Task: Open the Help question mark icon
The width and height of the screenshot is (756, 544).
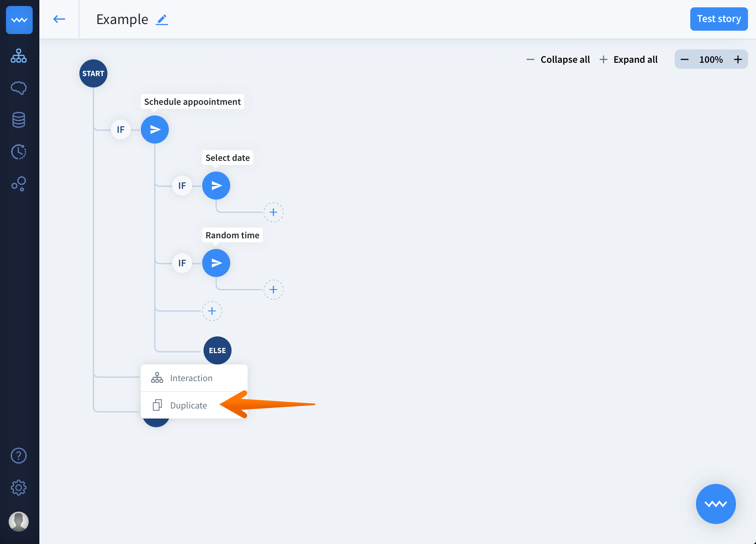Action: [x=19, y=456]
